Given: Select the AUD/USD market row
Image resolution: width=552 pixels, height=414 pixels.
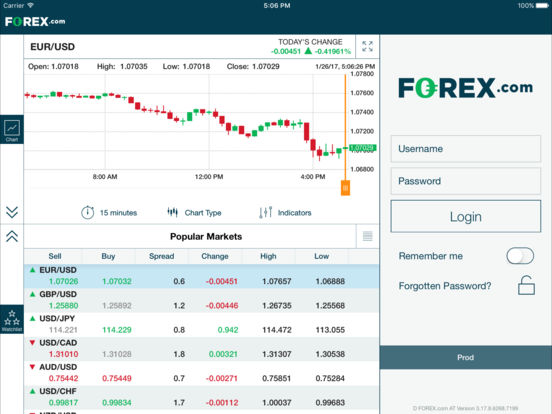Looking at the screenshot, I should click(x=201, y=373).
